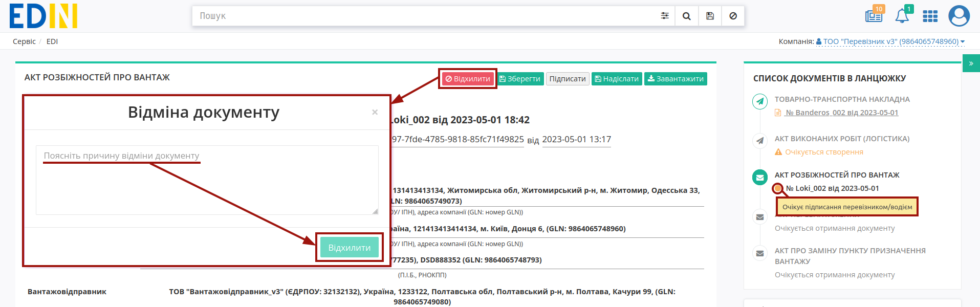Click the Відхилити button in the toolbar
This screenshot has width=980, height=307.
click(x=468, y=79)
